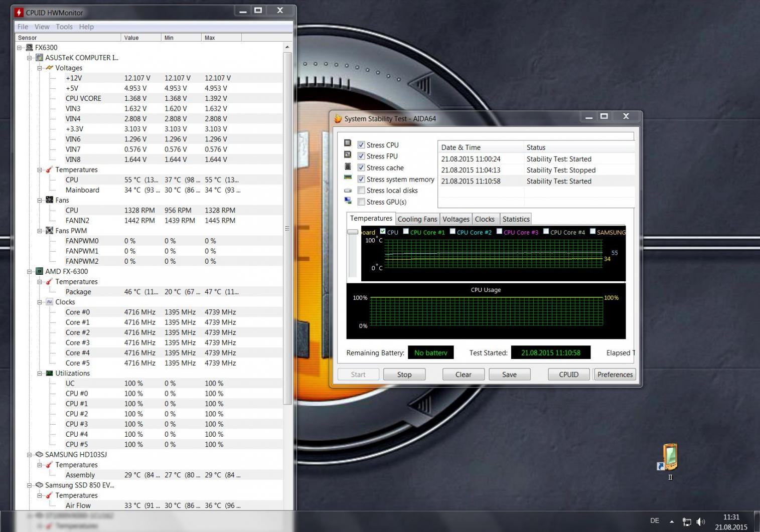This screenshot has width=760, height=532.
Task: Click the HWMonitor lightning app icon
Action: (x=19, y=12)
